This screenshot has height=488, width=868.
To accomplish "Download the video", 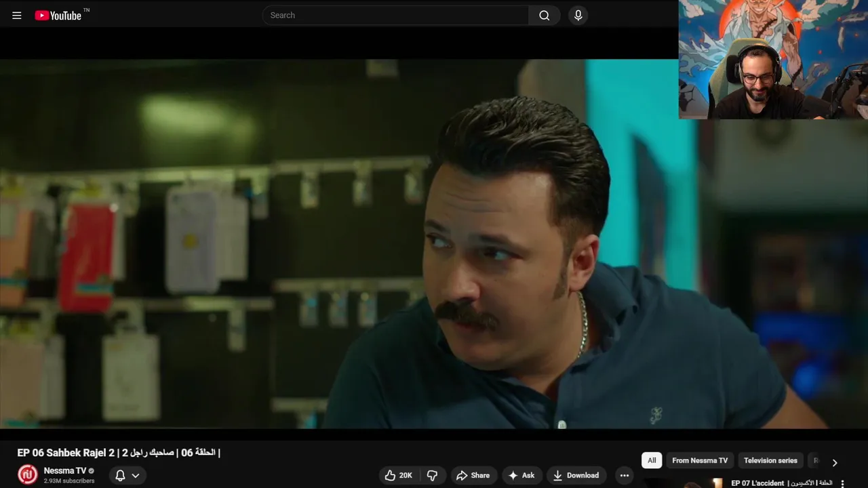I will pos(576,475).
